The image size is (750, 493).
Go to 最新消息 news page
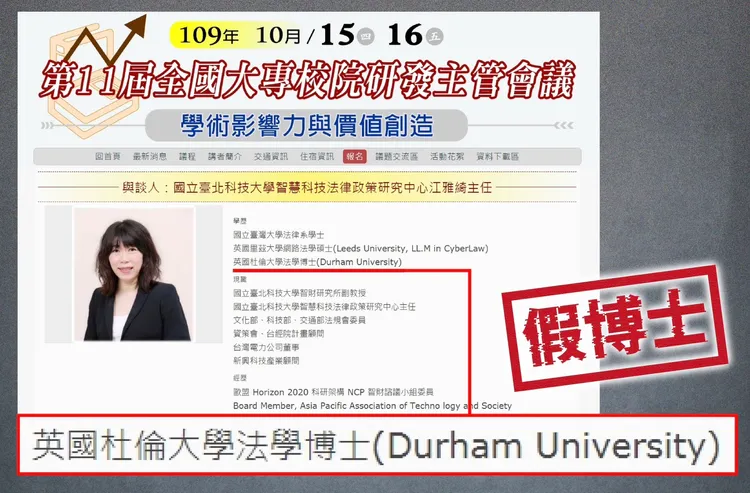pyautogui.click(x=149, y=157)
